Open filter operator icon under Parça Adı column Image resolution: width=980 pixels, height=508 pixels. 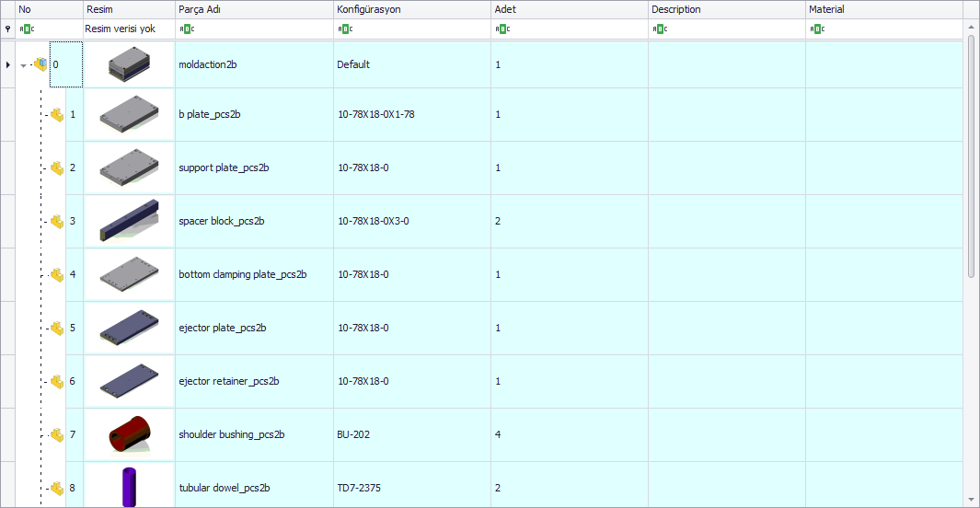[x=187, y=29]
